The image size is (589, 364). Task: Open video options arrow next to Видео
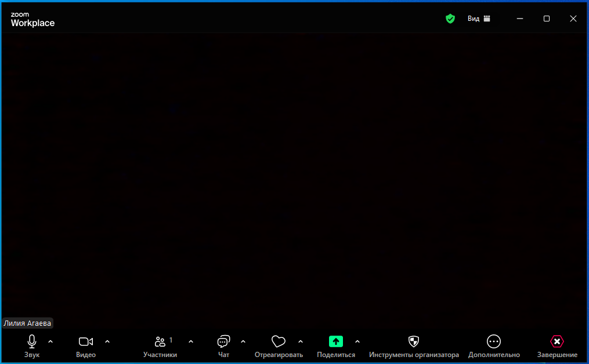107,341
